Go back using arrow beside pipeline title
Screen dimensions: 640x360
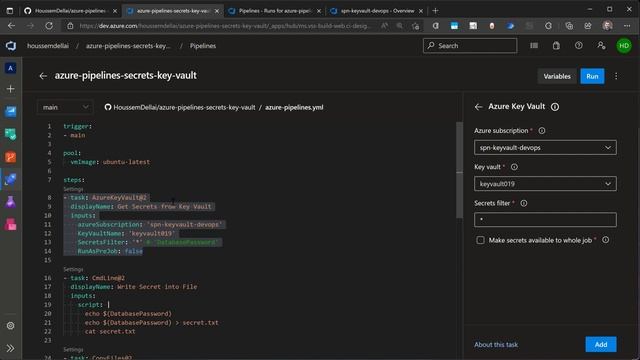[43, 76]
